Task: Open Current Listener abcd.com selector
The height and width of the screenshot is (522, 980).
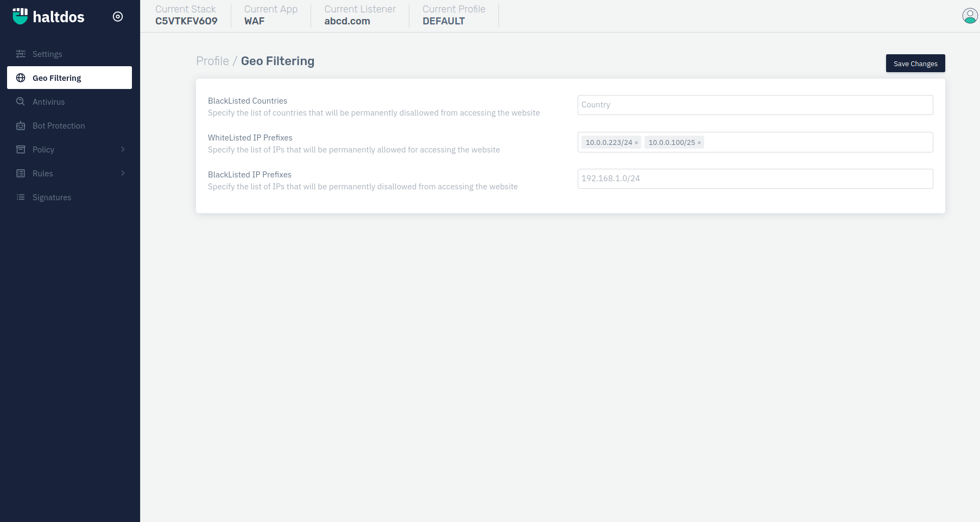Action: click(360, 15)
